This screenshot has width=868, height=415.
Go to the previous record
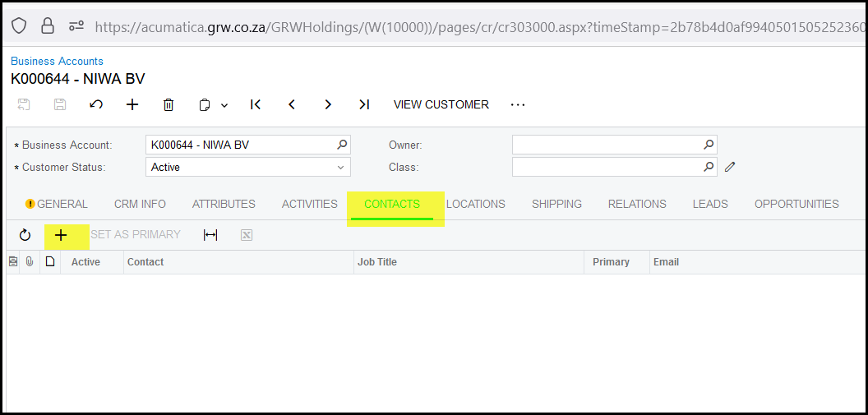click(292, 104)
